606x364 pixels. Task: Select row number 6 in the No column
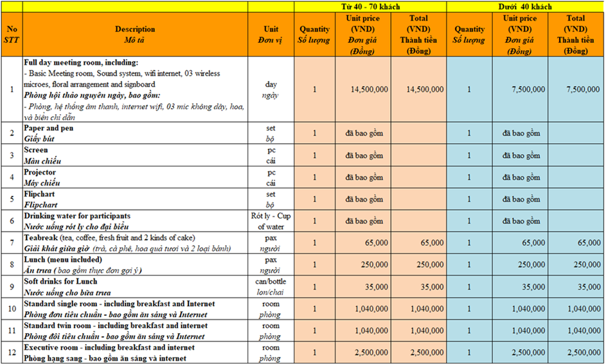tap(12, 221)
